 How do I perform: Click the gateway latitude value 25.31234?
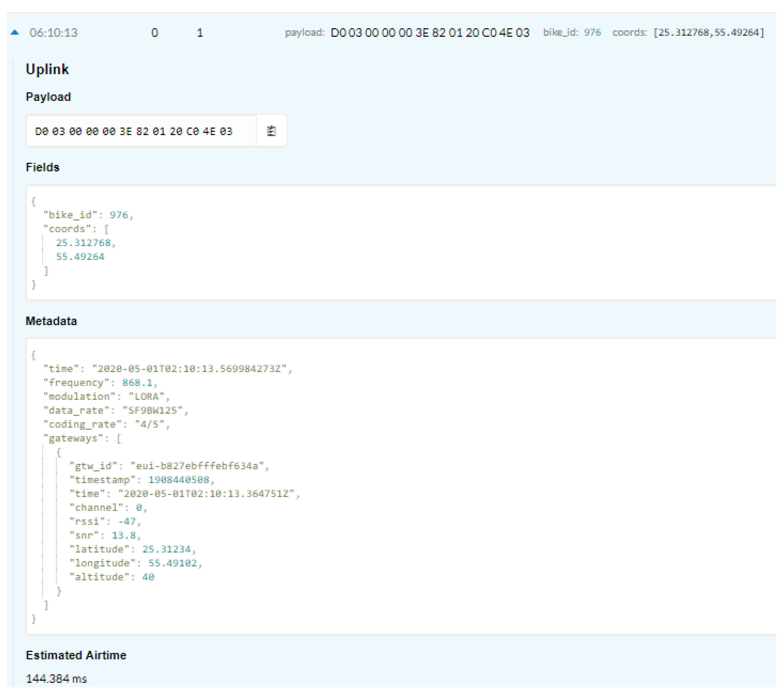166,549
